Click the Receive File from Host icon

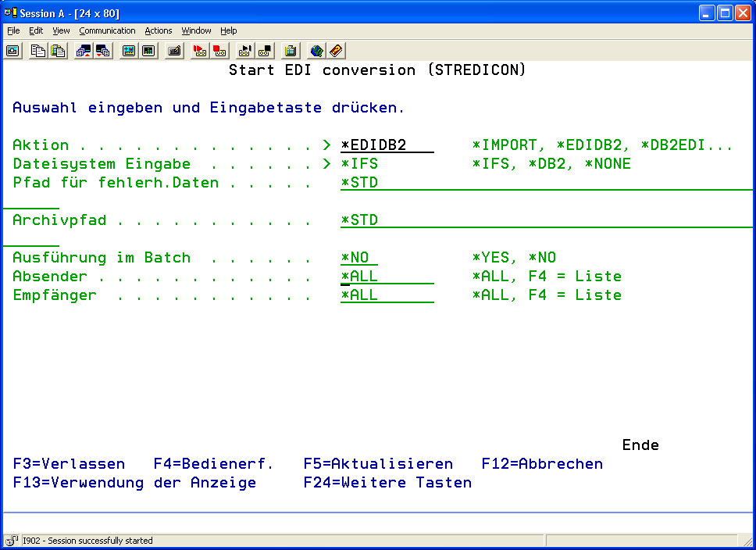[x=103, y=51]
